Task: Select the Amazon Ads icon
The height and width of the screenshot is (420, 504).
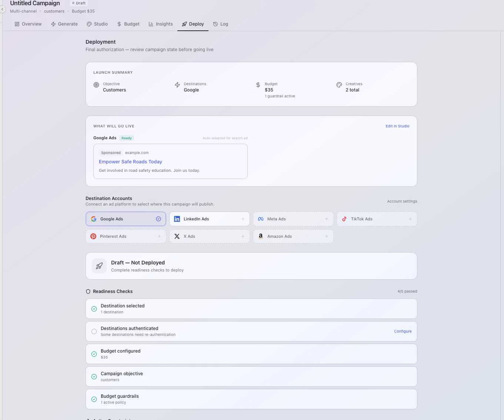Action: point(261,236)
